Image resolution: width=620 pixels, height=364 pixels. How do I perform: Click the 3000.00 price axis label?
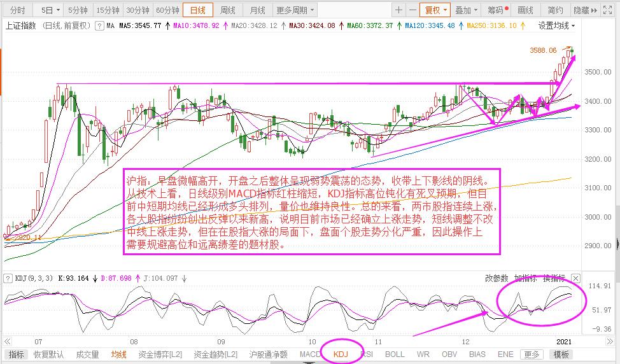pyautogui.click(x=598, y=216)
